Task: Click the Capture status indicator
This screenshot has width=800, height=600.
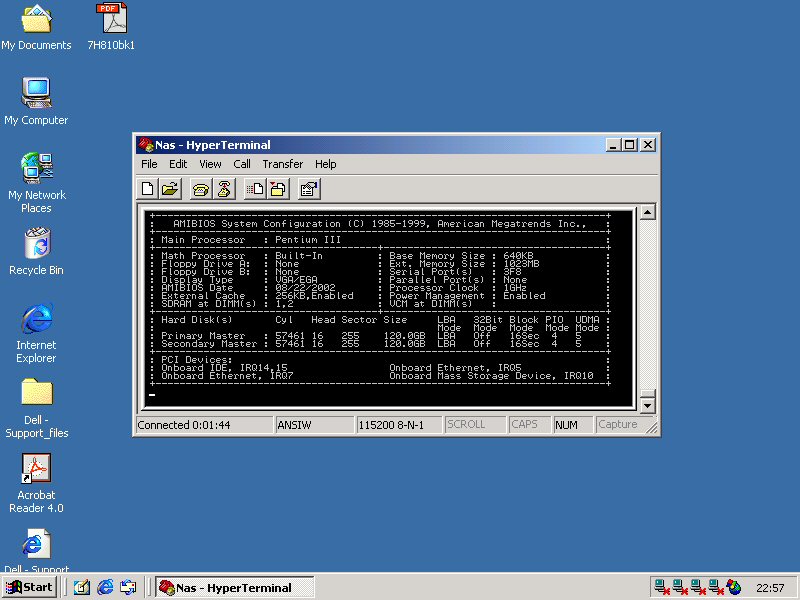Action: 618,424
